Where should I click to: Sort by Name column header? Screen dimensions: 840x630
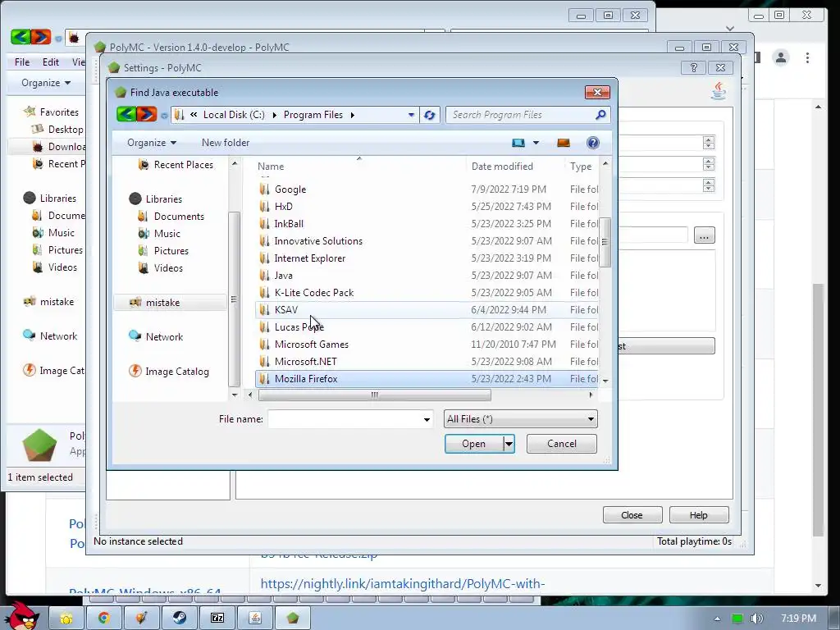[359, 166]
